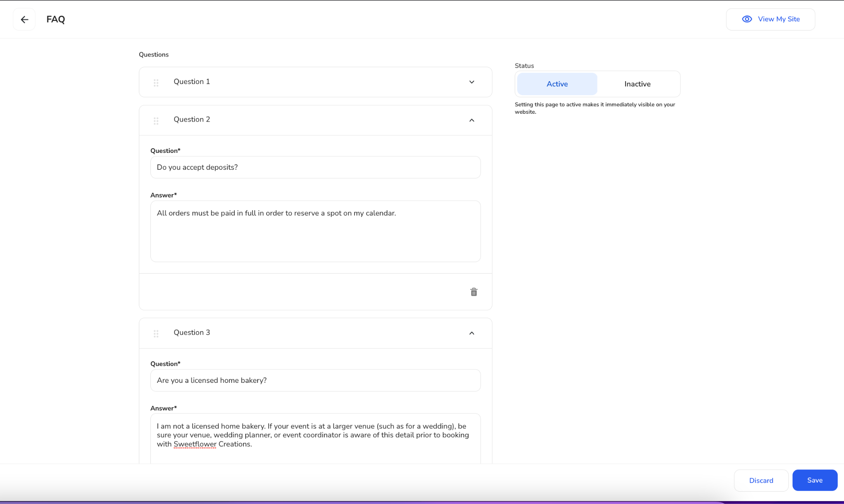This screenshot has width=844, height=504.
Task: Expand Question 1 with its chevron
Action: [x=472, y=82]
